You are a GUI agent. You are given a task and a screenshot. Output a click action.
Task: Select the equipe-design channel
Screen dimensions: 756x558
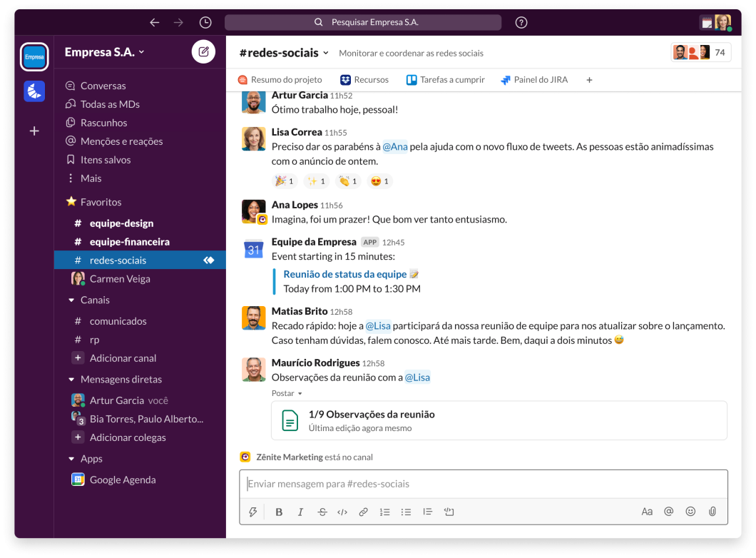tap(140, 223)
